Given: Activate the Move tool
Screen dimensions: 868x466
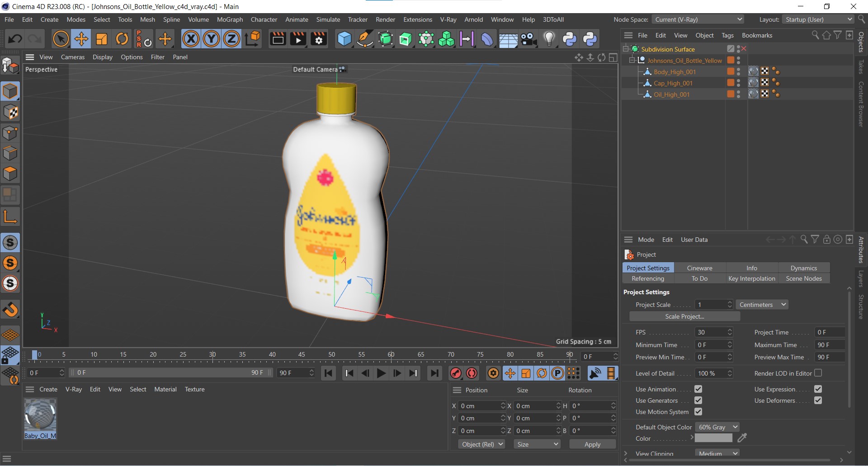Looking at the screenshot, I should coord(81,39).
